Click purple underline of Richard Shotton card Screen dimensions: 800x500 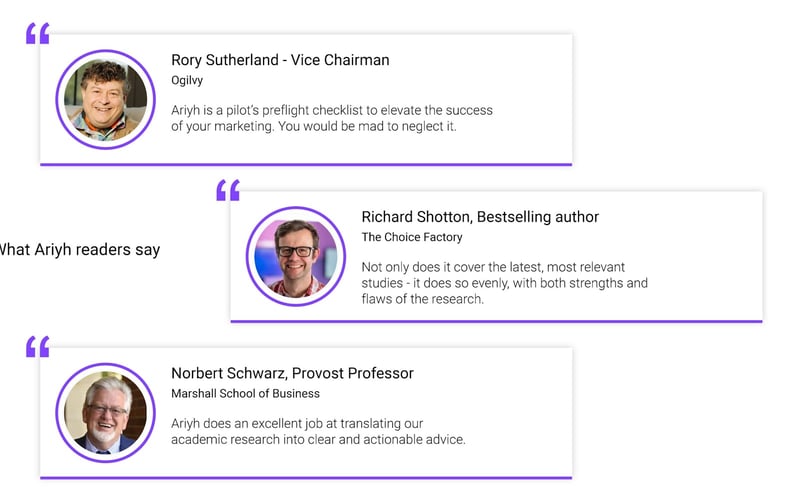click(496, 321)
